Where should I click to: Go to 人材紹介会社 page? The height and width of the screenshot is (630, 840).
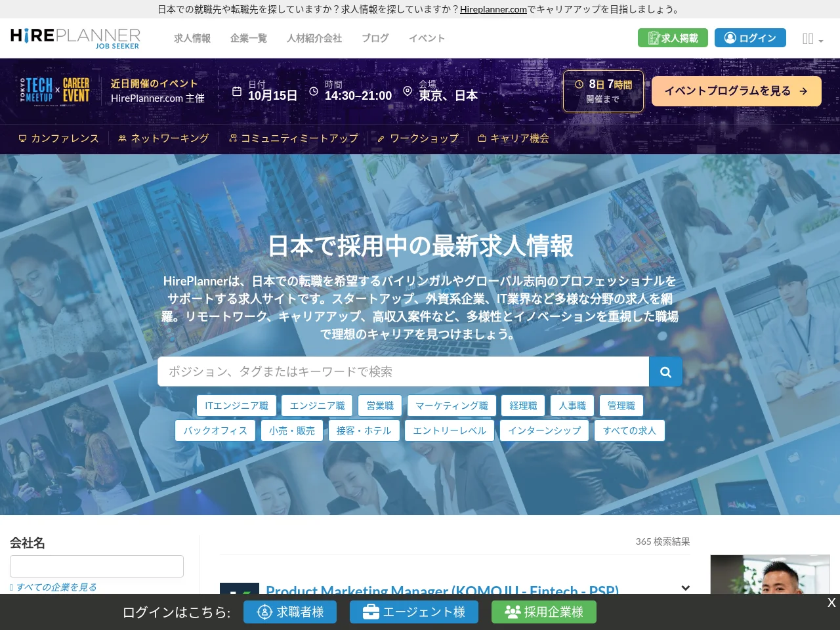point(314,38)
